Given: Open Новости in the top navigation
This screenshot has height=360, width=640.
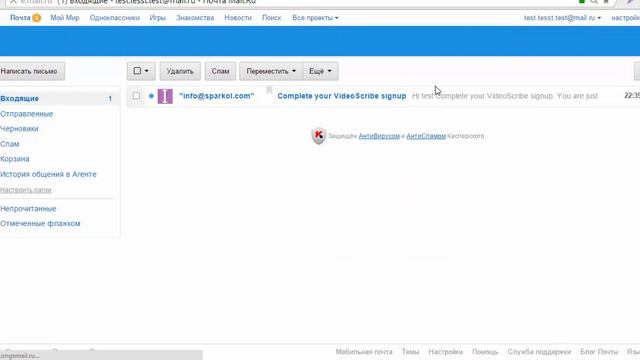Looking at the screenshot, I should pyautogui.click(x=238, y=18).
